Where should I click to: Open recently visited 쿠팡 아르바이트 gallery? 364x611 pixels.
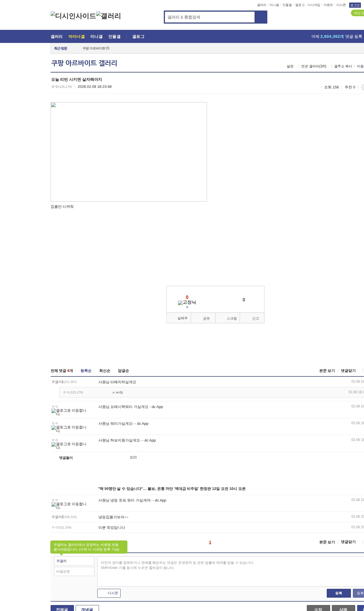[x=96, y=48]
